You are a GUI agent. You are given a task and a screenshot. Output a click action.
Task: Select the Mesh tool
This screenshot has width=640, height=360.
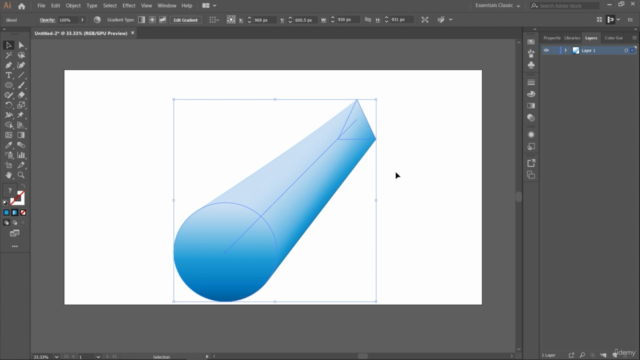coord(9,135)
